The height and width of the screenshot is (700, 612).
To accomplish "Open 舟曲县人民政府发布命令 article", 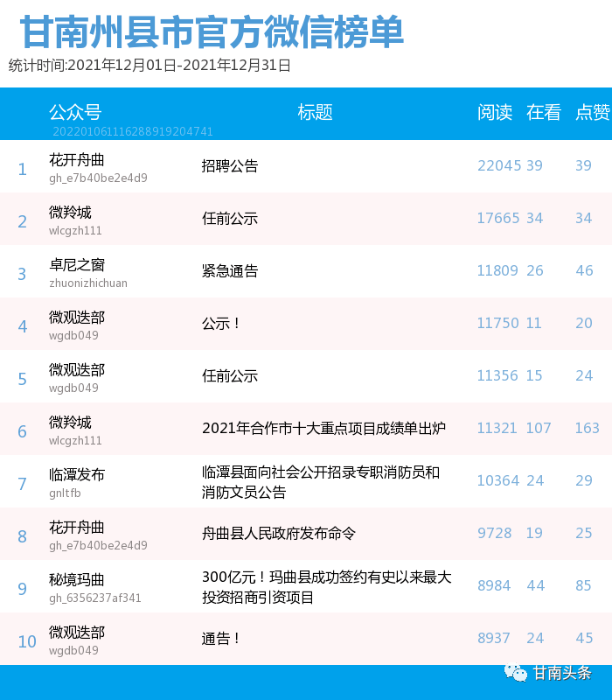I will point(278,533).
